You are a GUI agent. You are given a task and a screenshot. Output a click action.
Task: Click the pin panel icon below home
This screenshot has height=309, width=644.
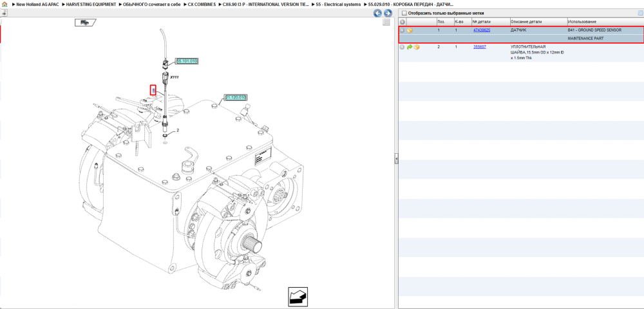4,13
